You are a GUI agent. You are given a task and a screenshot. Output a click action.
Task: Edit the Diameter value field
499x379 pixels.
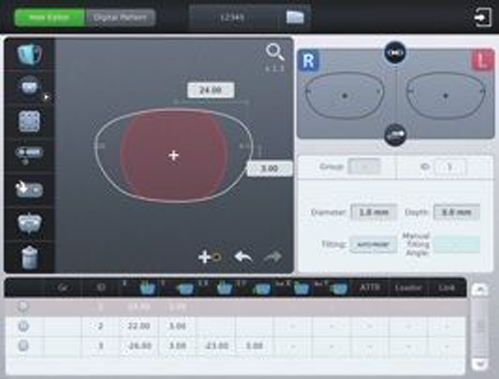(374, 212)
